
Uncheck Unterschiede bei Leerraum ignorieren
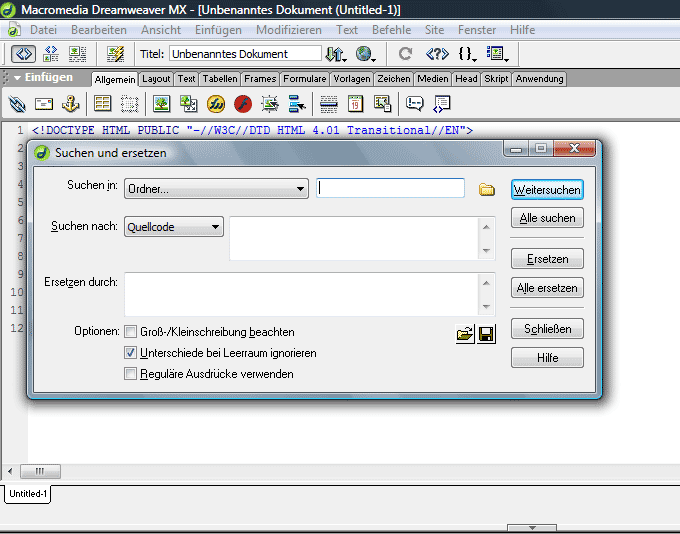(130, 353)
